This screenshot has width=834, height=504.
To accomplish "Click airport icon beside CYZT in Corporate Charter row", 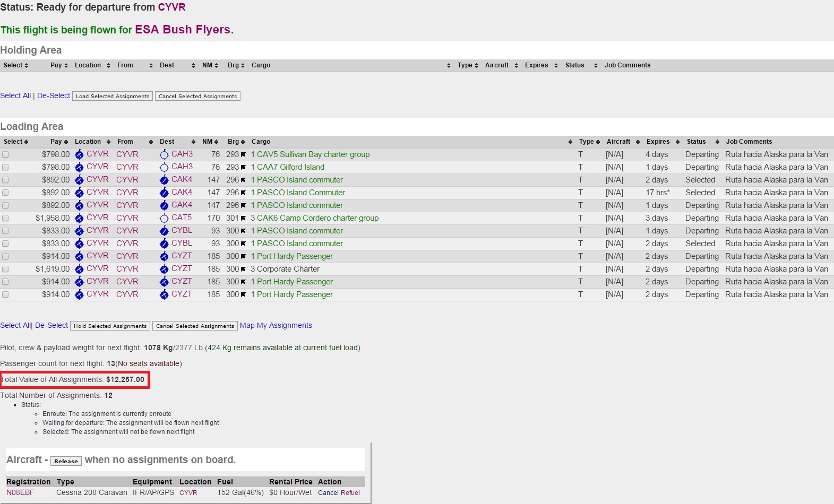I will tap(164, 269).
